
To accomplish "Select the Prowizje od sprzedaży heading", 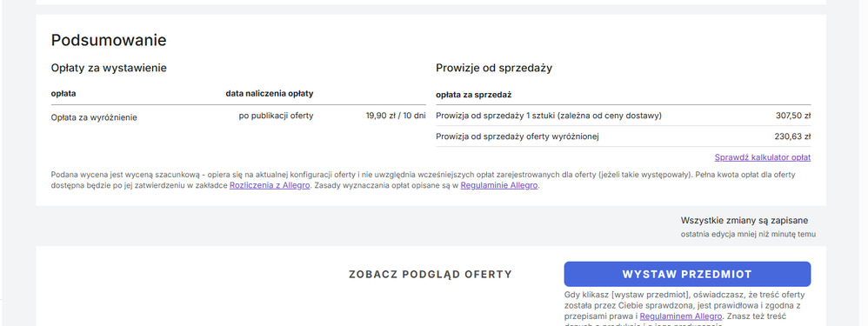I will click(x=494, y=68).
